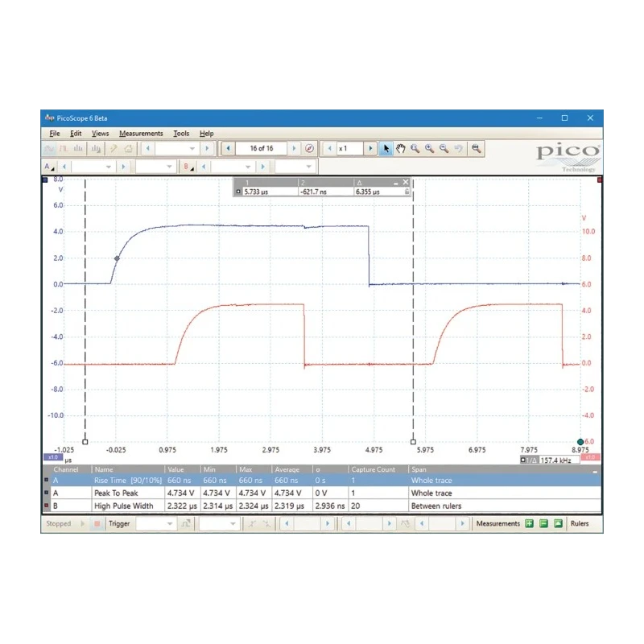Viewport: 644px width, 644px height.
Task: Decrease Channel A input range
Action: point(64,167)
